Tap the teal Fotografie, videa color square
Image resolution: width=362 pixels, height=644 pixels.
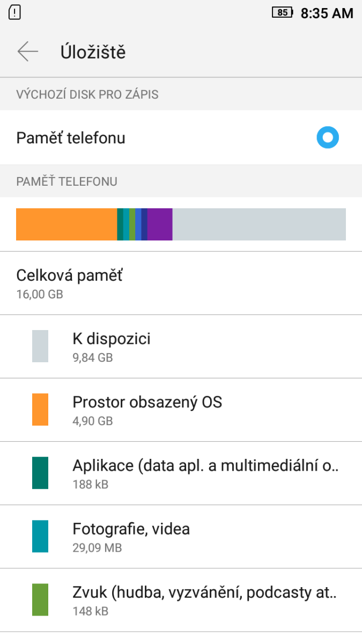40,536
